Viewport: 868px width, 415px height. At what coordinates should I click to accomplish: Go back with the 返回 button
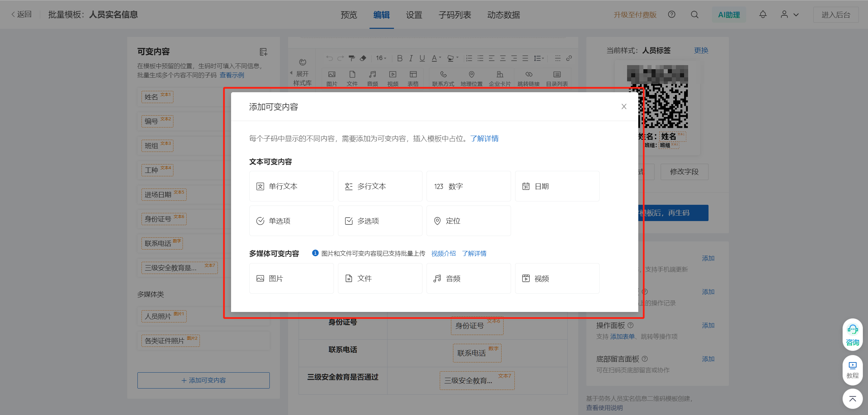21,14
